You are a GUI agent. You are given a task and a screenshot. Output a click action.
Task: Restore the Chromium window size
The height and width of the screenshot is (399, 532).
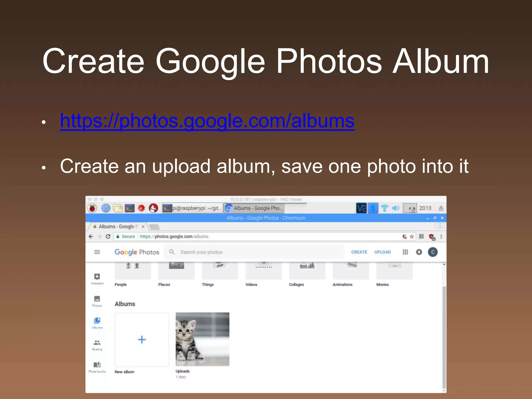pyautogui.click(x=435, y=218)
